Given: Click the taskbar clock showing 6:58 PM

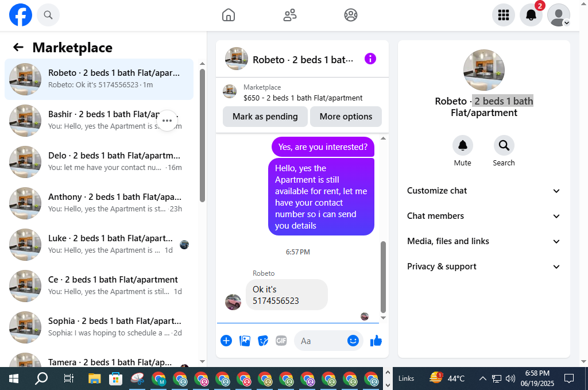Looking at the screenshot, I should pyautogui.click(x=537, y=379).
